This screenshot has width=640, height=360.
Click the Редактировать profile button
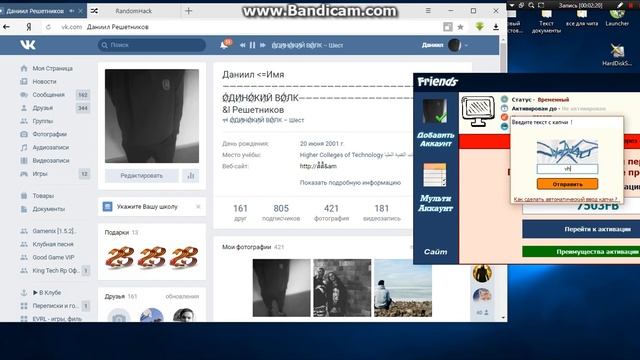142,176
